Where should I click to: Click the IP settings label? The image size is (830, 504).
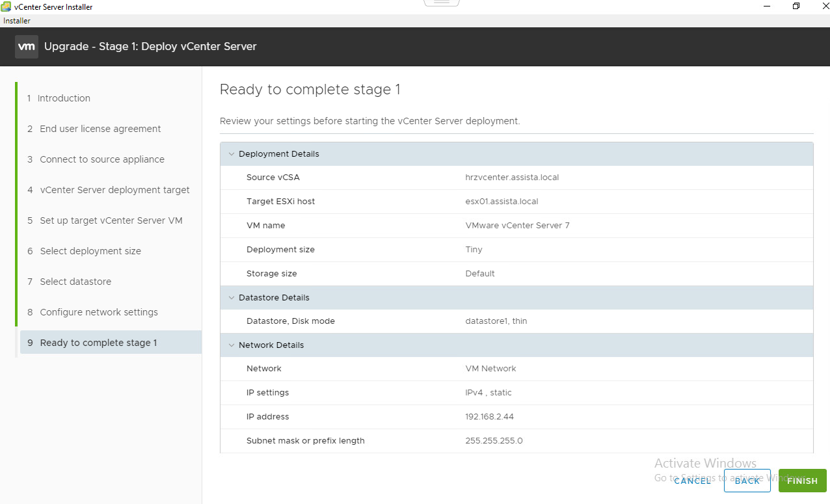click(267, 393)
